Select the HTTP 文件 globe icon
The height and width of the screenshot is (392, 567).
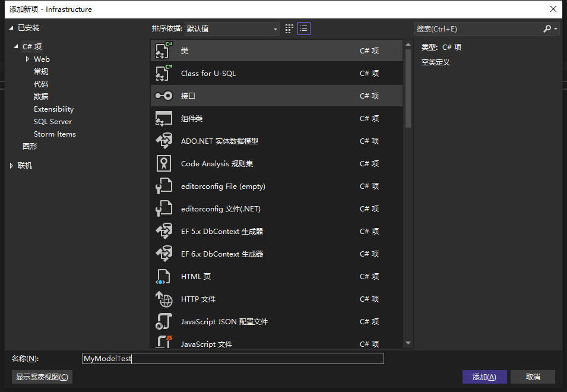click(163, 299)
